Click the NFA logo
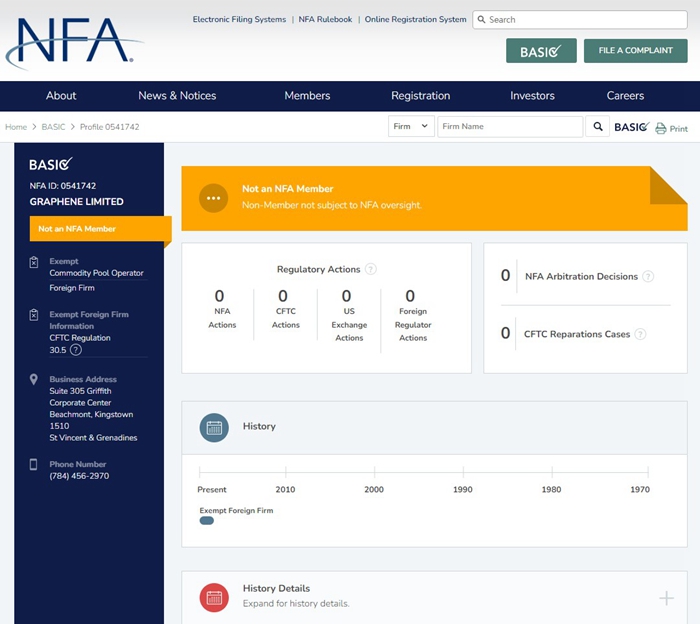Image resolution: width=700 pixels, height=624 pixels. click(72, 41)
